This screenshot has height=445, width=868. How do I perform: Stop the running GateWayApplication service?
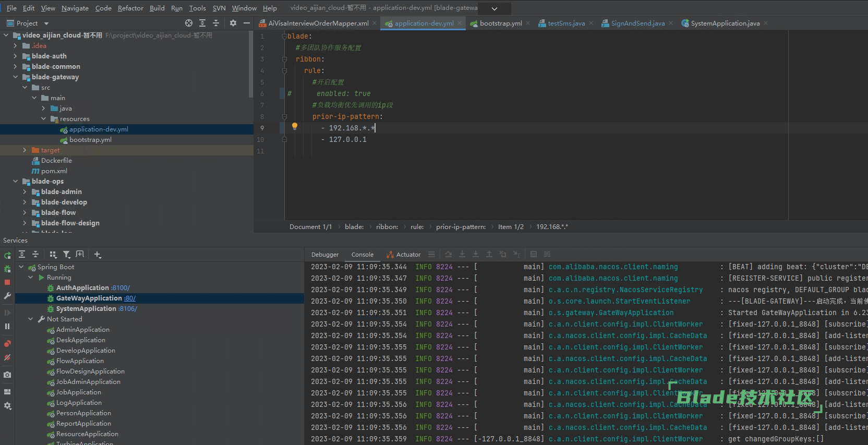coord(7,282)
